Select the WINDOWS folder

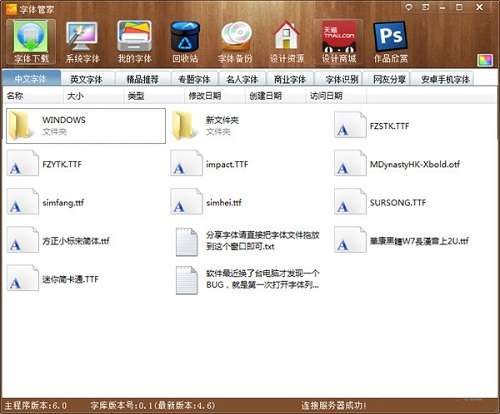(x=86, y=126)
